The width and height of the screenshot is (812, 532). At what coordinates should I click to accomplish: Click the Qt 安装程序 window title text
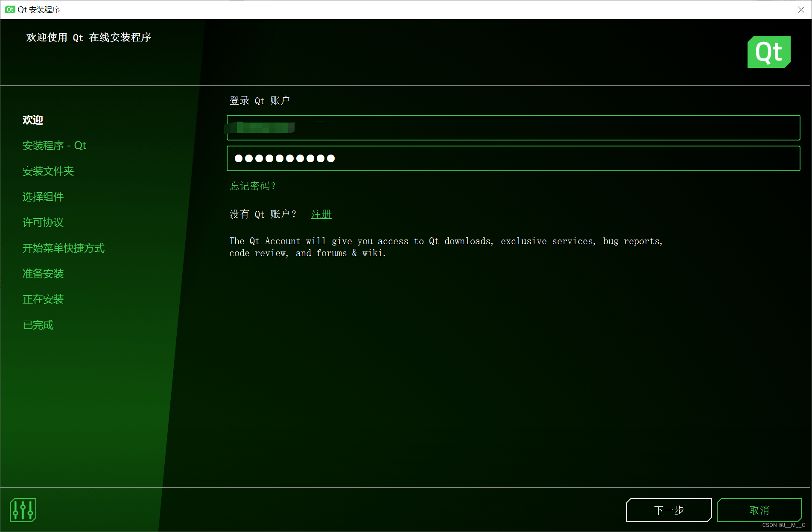click(x=39, y=9)
